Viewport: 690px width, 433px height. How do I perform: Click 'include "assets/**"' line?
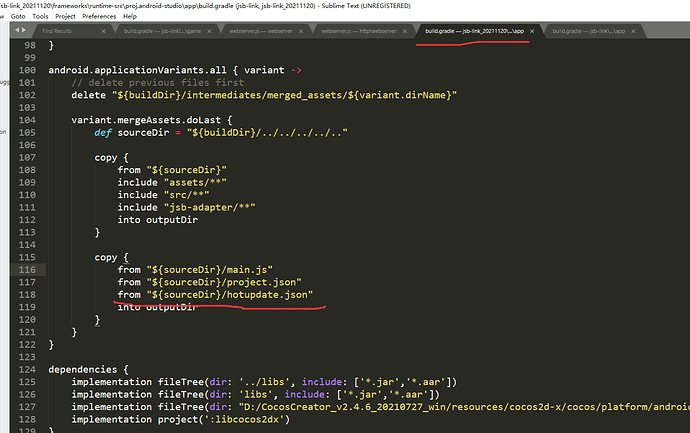point(172,182)
